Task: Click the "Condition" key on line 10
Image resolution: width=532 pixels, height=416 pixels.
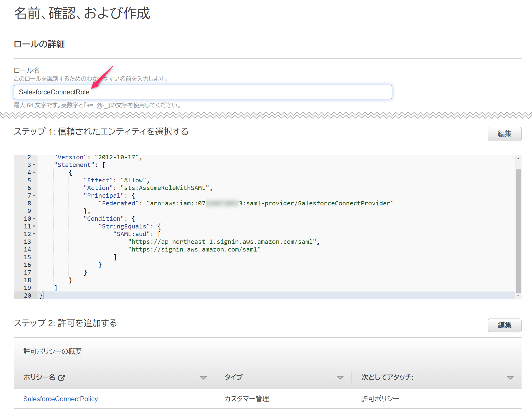Action: point(104,219)
